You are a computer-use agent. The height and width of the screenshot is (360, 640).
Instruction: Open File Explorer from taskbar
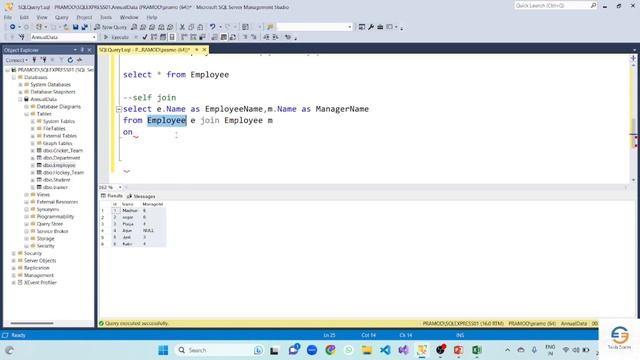(x=367, y=350)
